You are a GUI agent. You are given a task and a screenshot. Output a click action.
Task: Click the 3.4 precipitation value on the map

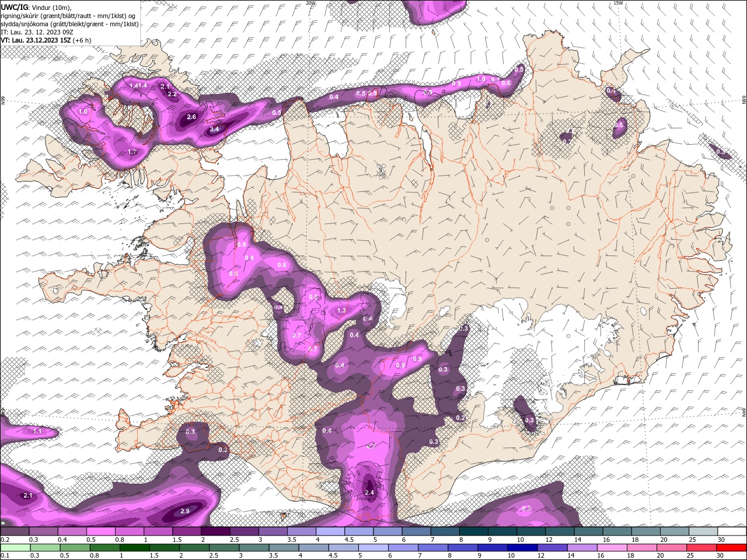pos(214,129)
